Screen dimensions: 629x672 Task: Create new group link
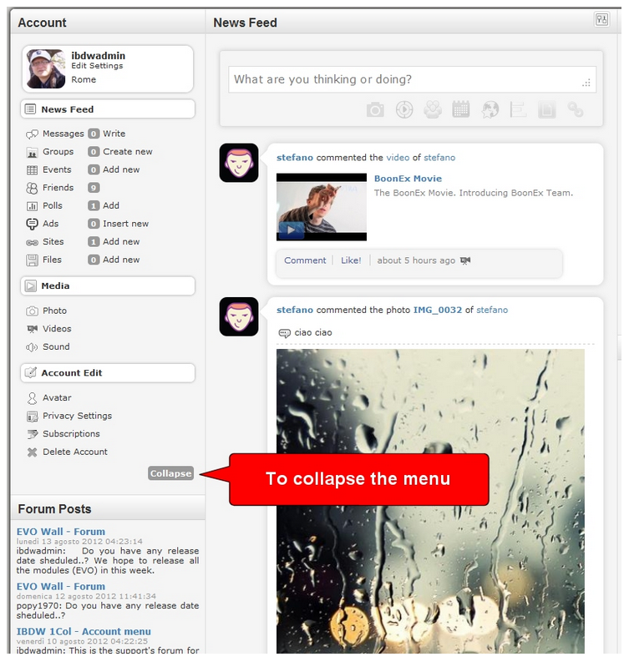coord(127,152)
